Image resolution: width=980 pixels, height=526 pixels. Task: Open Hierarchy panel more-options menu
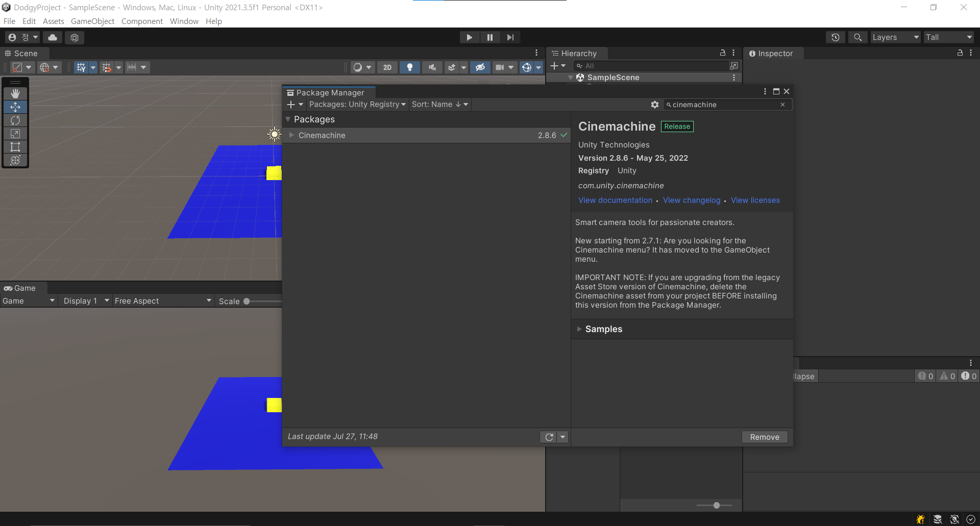(x=733, y=53)
